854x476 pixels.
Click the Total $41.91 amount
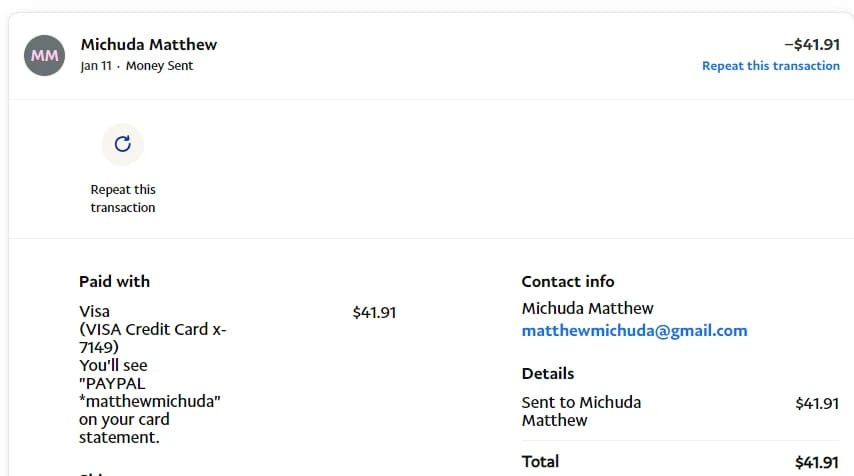(x=816, y=462)
